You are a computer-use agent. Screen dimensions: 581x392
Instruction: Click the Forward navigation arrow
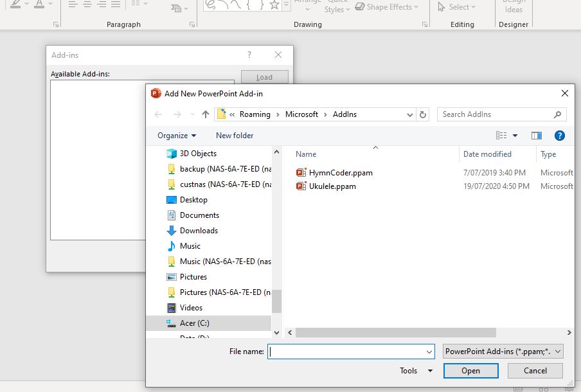pyautogui.click(x=177, y=114)
